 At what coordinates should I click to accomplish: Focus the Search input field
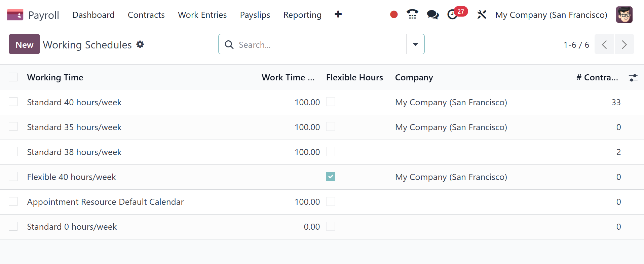tap(319, 44)
